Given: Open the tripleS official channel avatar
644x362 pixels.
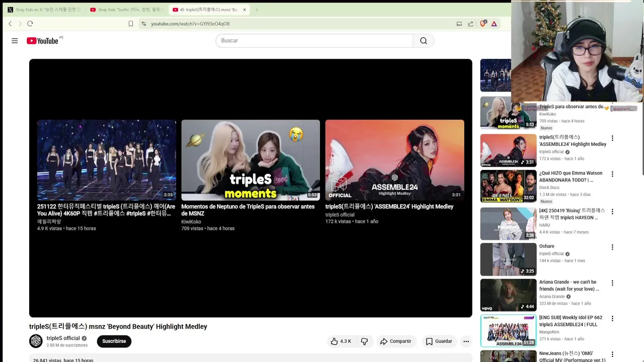Looking at the screenshot, I should point(36,341).
